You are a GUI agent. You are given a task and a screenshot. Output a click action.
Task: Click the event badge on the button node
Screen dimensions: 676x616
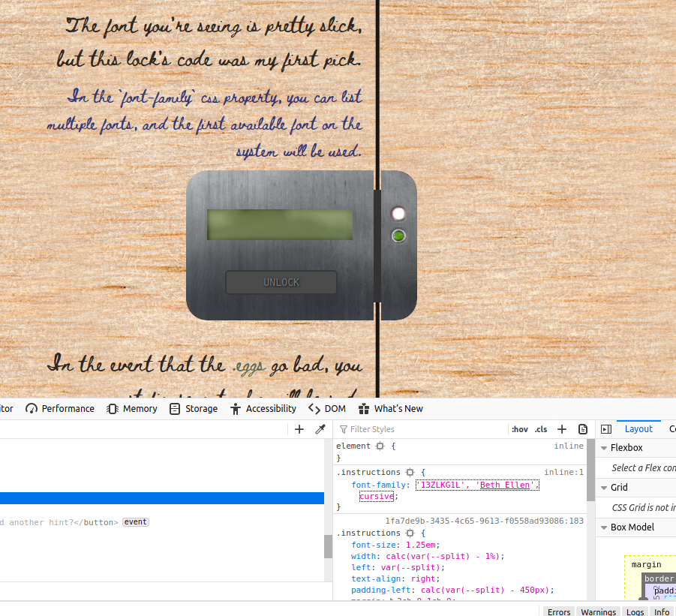(x=136, y=522)
